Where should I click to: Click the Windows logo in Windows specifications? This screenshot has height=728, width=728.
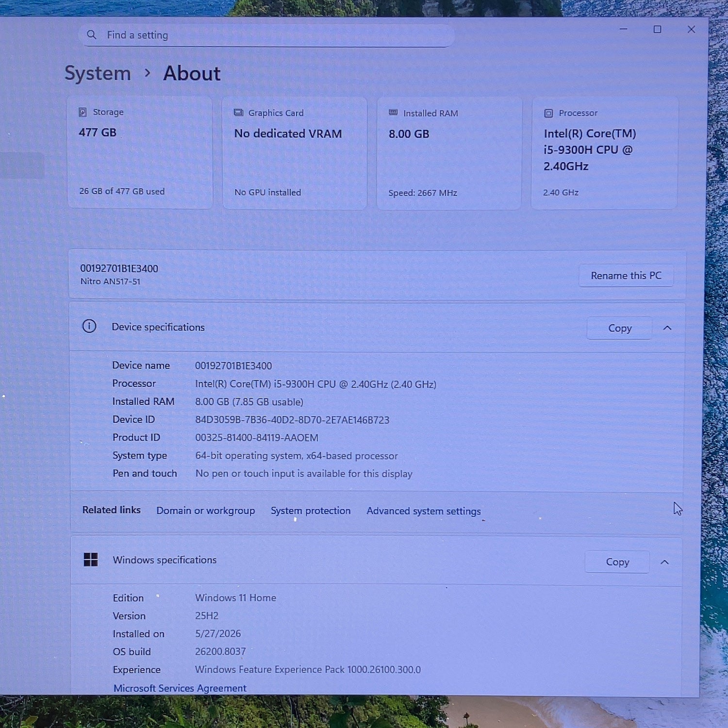pyautogui.click(x=91, y=560)
